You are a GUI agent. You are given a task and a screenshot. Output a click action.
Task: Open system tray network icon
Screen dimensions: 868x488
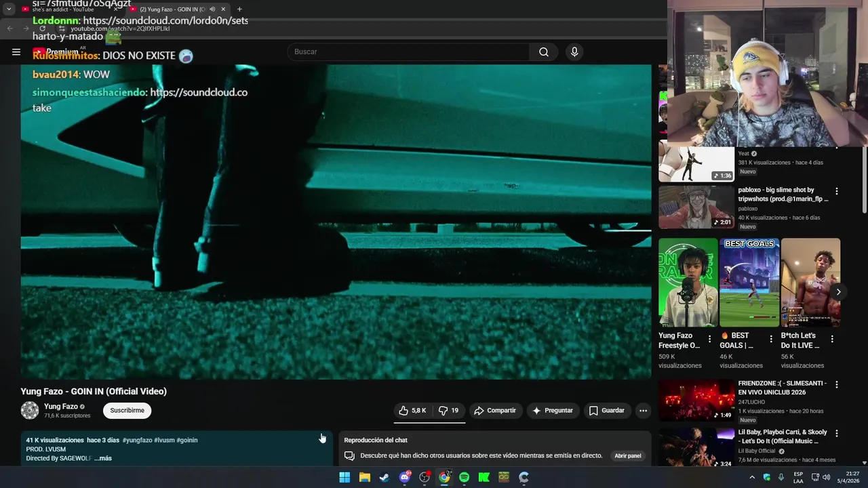pyautogui.click(x=815, y=477)
